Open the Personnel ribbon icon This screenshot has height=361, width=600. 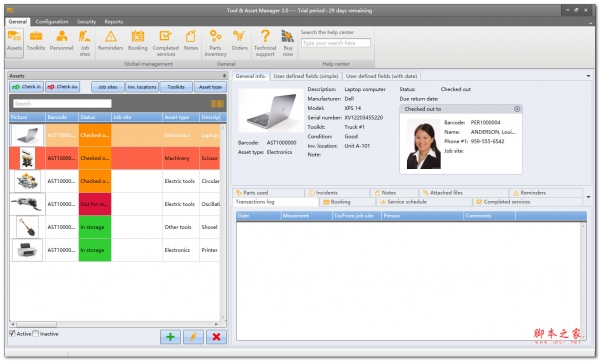pyautogui.click(x=61, y=41)
